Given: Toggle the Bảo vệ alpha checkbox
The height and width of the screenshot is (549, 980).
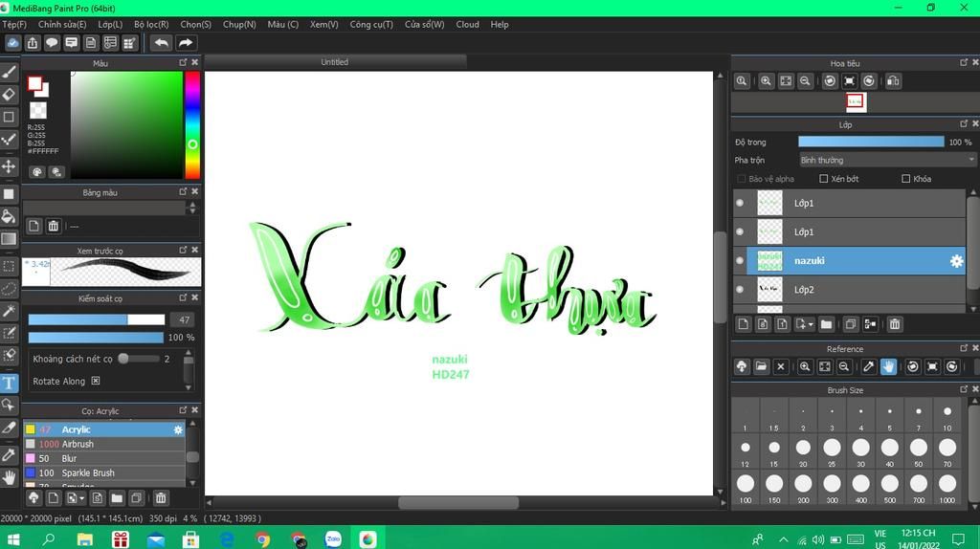Looking at the screenshot, I should [x=742, y=179].
